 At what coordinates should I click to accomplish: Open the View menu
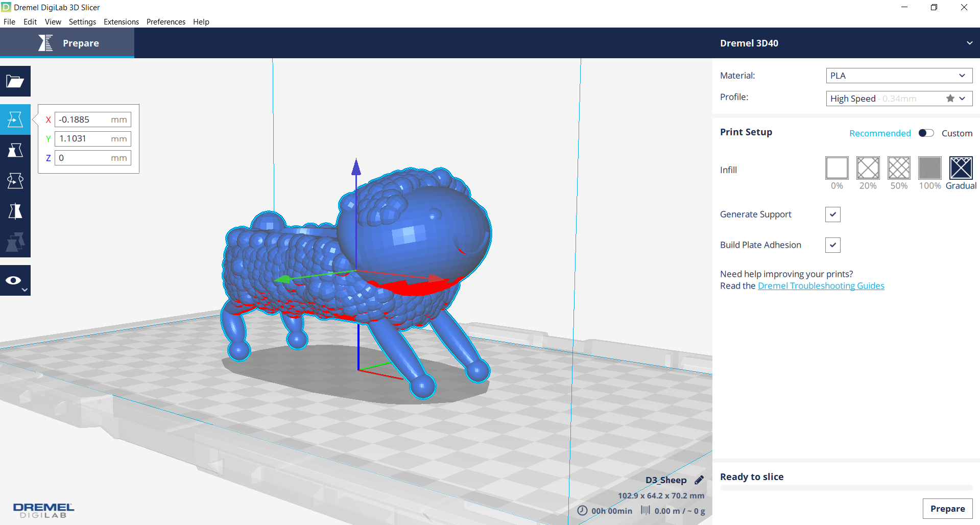(x=53, y=21)
